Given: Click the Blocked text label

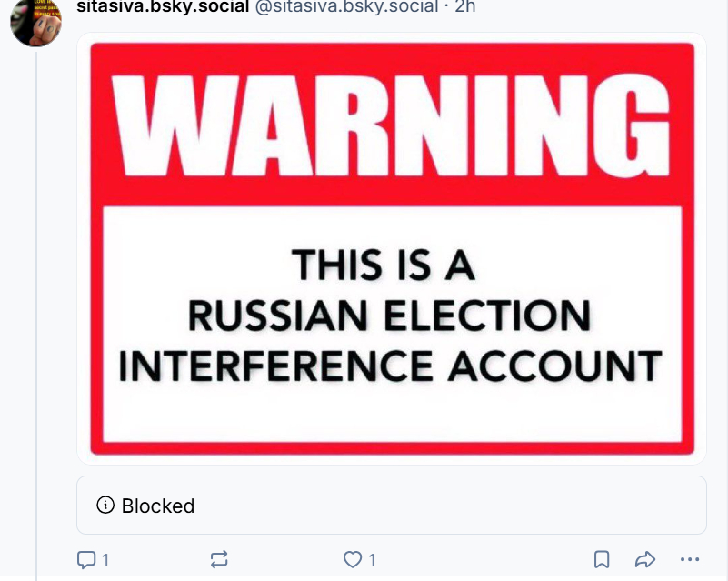Looking at the screenshot, I should pyautogui.click(x=158, y=506).
